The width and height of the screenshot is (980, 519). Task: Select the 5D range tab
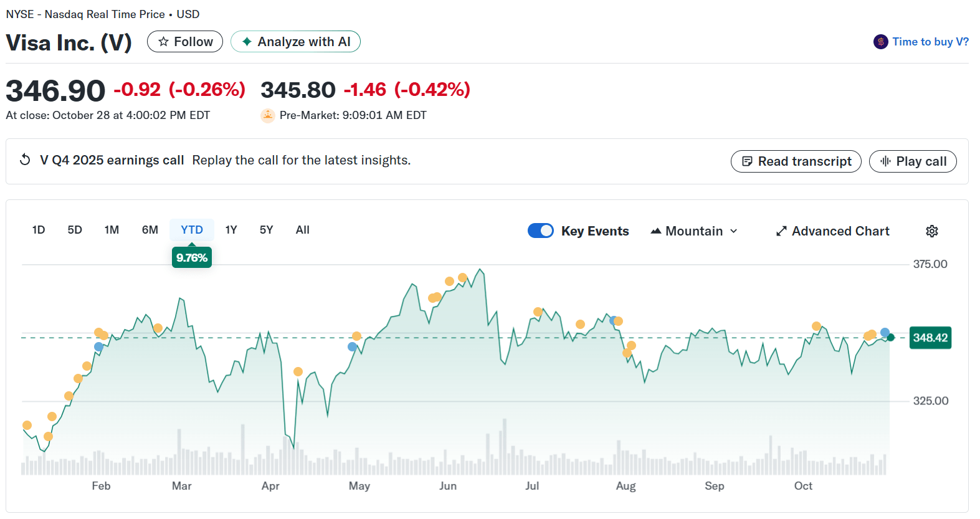75,230
